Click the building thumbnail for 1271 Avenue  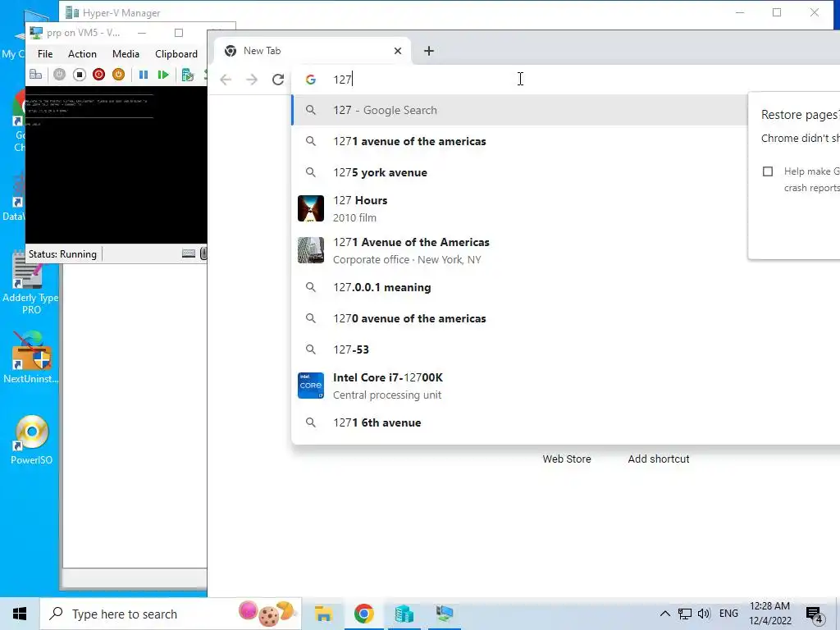pos(311,250)
